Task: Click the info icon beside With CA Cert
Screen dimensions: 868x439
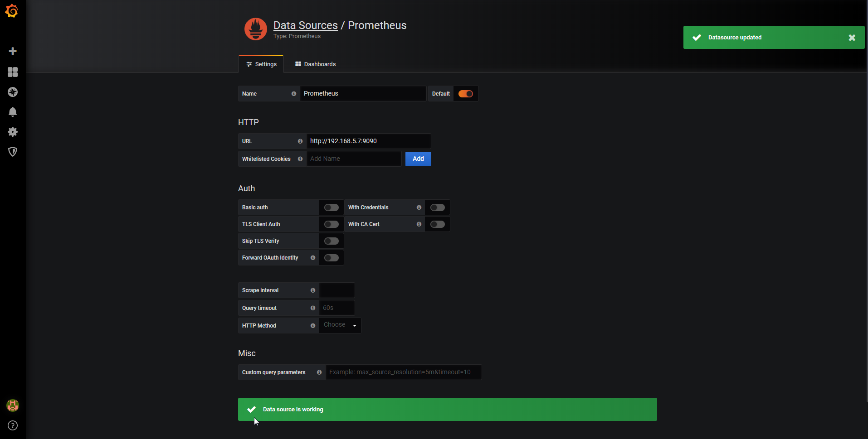Action: pos(419,224)
